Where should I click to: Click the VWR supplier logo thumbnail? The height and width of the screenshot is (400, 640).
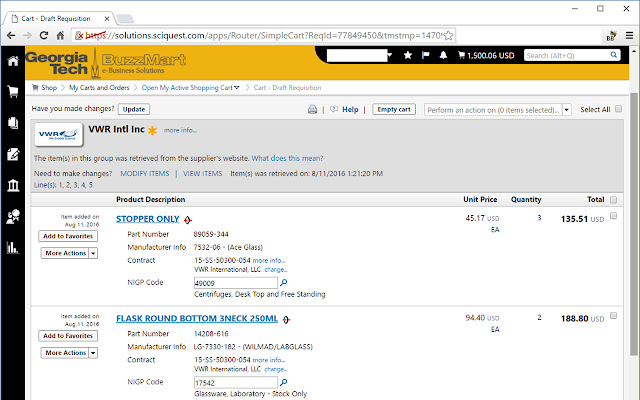point(59,134)
